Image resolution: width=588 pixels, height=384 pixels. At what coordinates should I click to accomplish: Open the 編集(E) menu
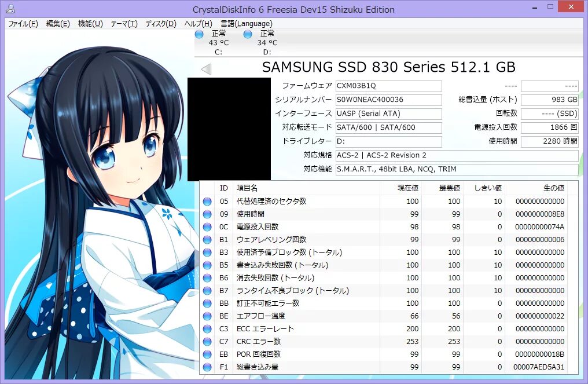point(58,24)
